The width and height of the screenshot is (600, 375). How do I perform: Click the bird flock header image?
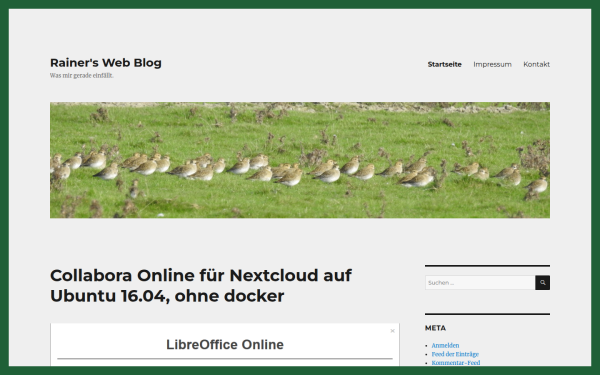pyautogui.click(x=300, y=160)
